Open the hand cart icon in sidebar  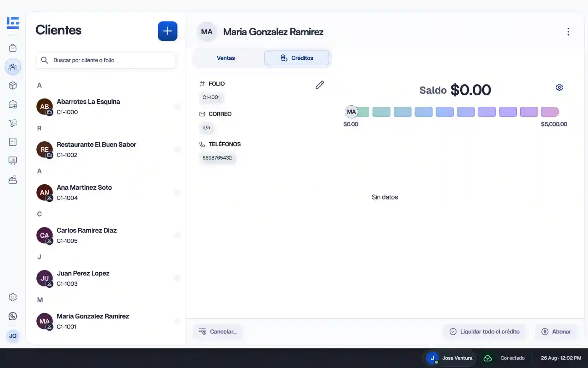pos(13,123)
